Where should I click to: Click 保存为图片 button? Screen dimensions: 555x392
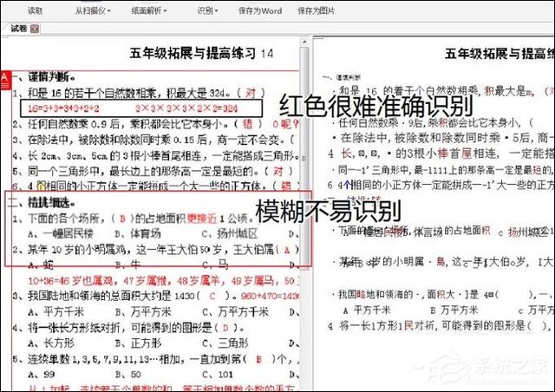[x=316, y=10]
